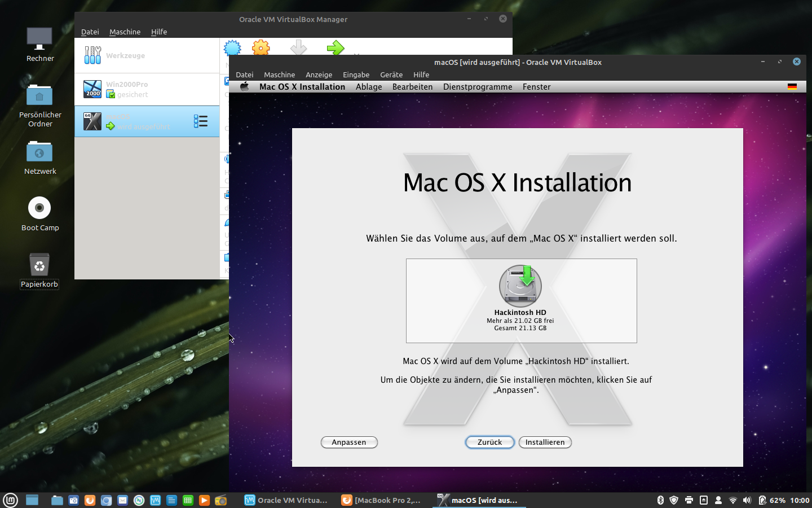The width and height of the screenshot is (812, 508).
Task: Click Bluetooth tray icon
Action: (660, 500)
